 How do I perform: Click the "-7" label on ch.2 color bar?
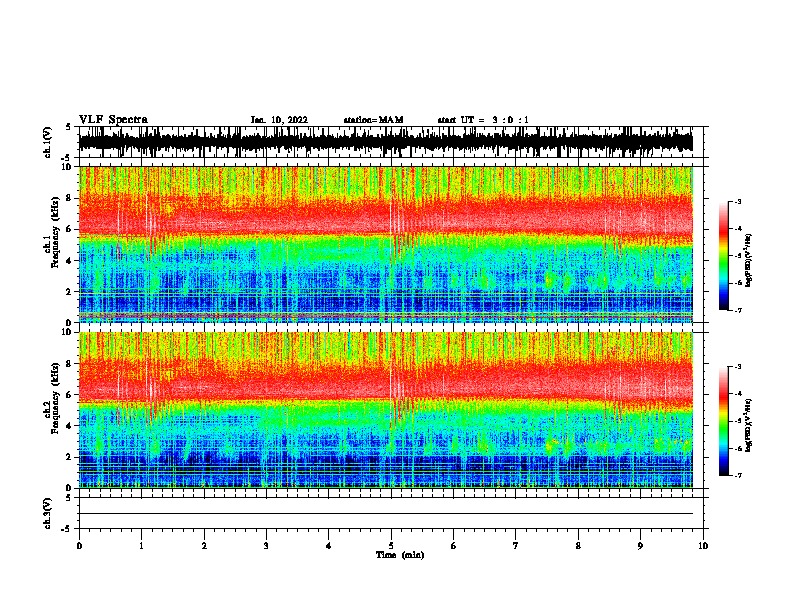pos(738,476)
